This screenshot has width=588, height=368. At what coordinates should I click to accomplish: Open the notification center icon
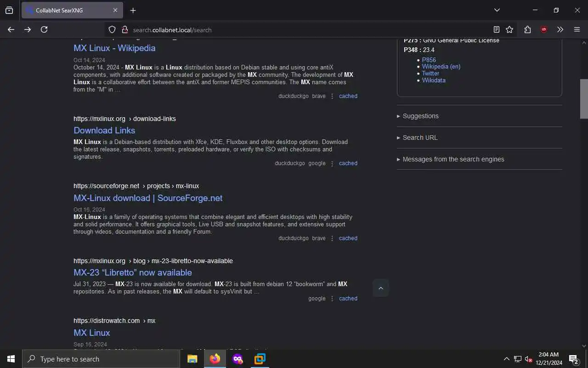574,359
